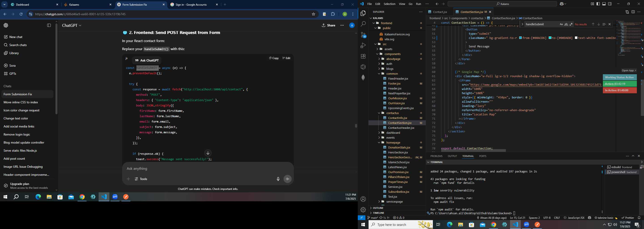Open ChatGPT model selector dropdown

[x=72, y=25]
